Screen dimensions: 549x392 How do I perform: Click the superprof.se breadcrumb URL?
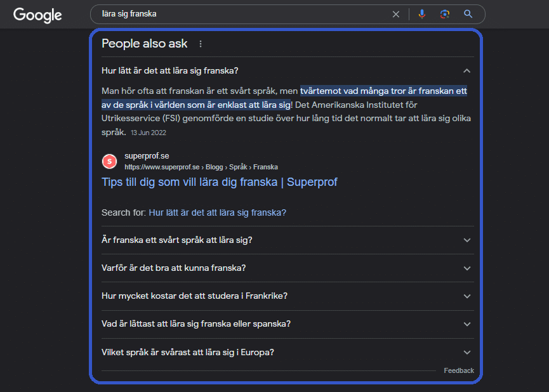201,167
